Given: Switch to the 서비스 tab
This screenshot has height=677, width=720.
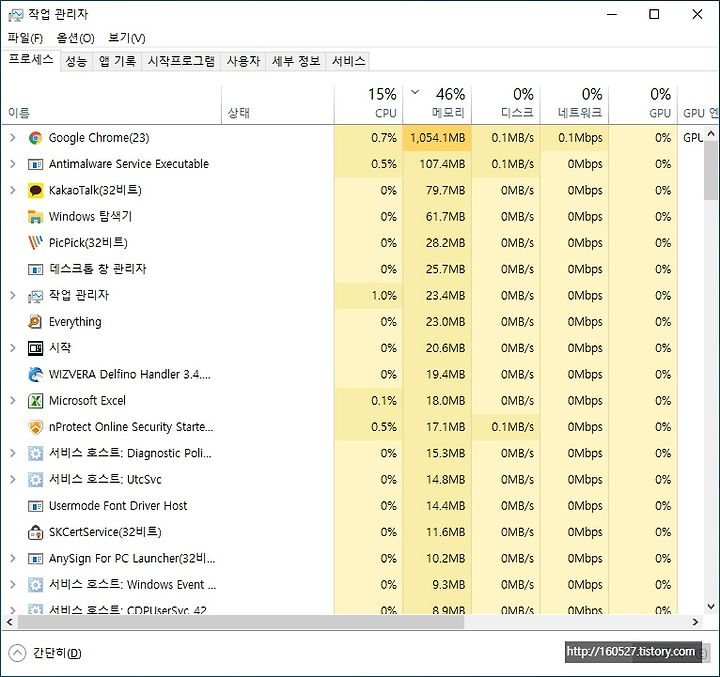Looking at the screenshot, I should tap(349, 61).
